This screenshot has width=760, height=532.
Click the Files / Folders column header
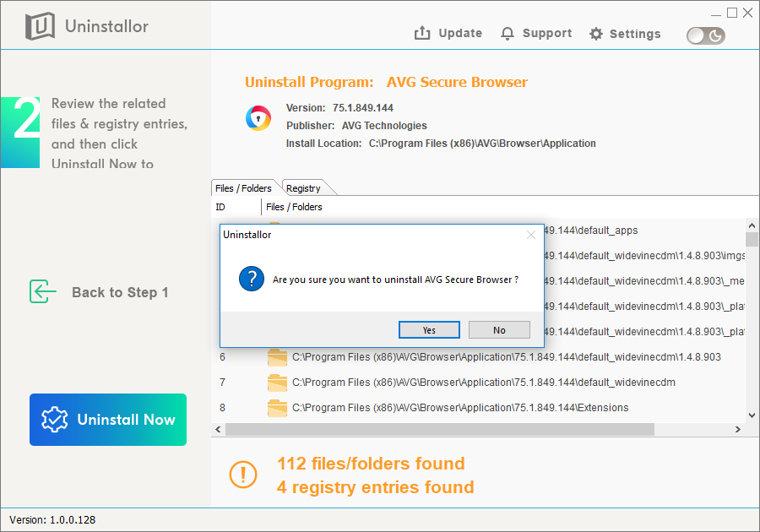tap(294, 207)
